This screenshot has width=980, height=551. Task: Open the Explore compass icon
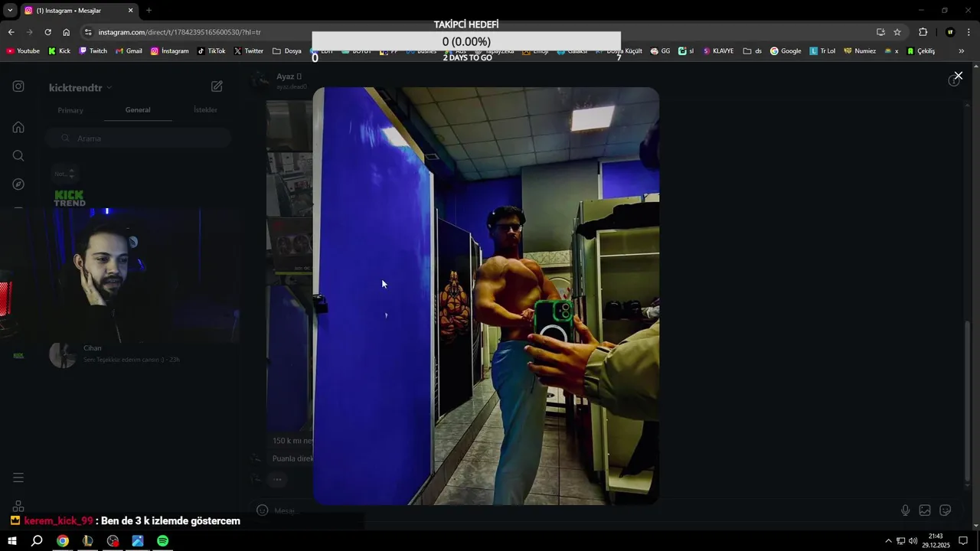coord(18,184)
